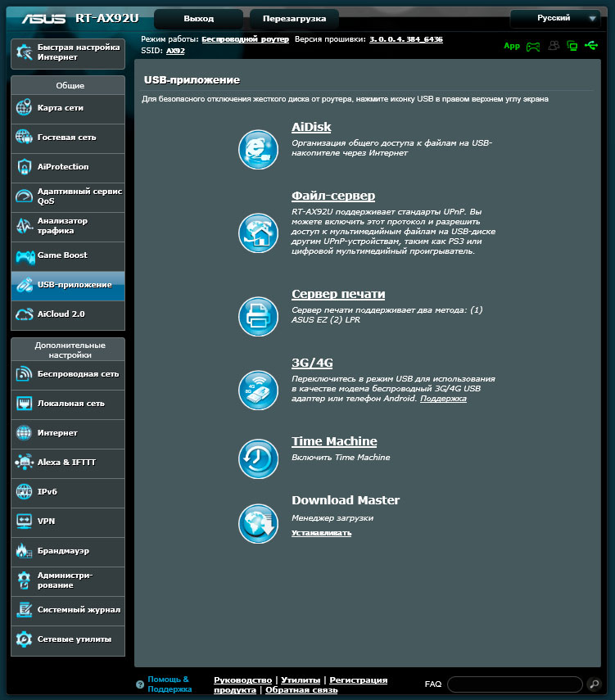The image size is (615, 700).
Task: Click the VPN monitor icon
Action: [24, 521]
